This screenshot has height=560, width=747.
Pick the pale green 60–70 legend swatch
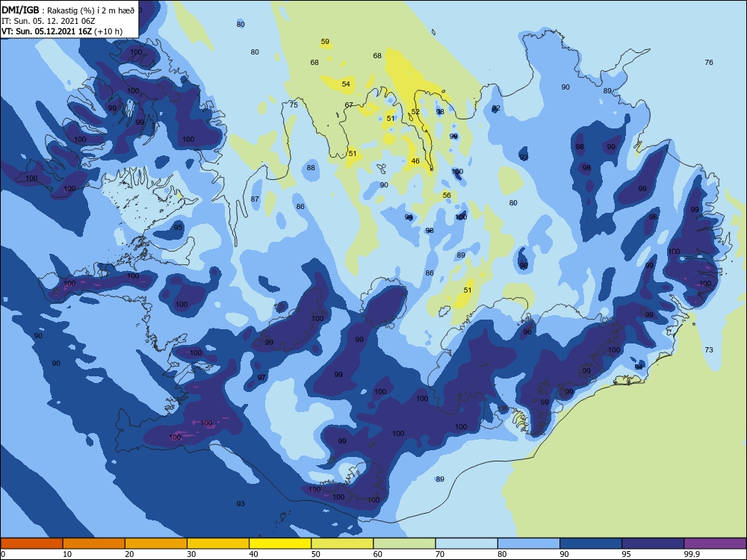[404, 544]
